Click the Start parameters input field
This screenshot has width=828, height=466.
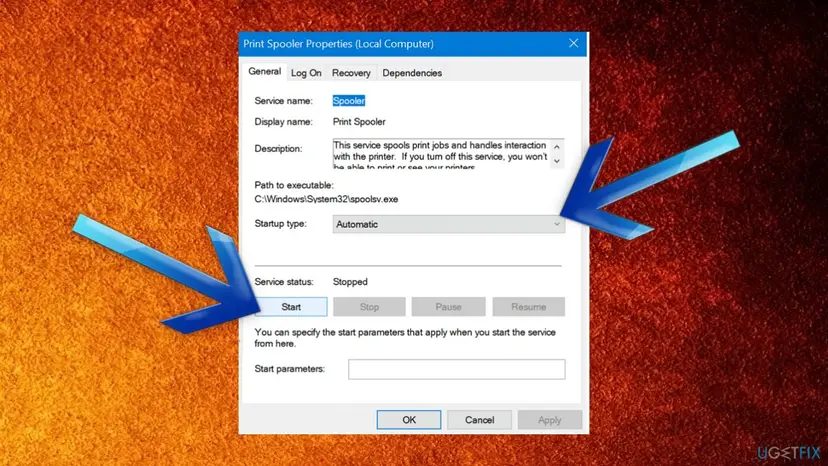tap(457, 369)
